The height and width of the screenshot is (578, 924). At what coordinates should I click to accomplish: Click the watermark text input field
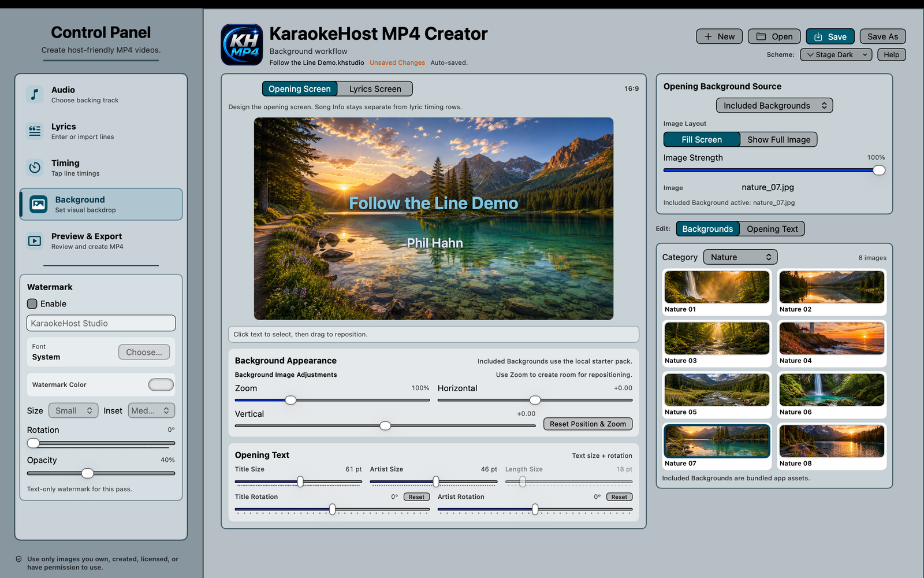[x=101, y=323]
